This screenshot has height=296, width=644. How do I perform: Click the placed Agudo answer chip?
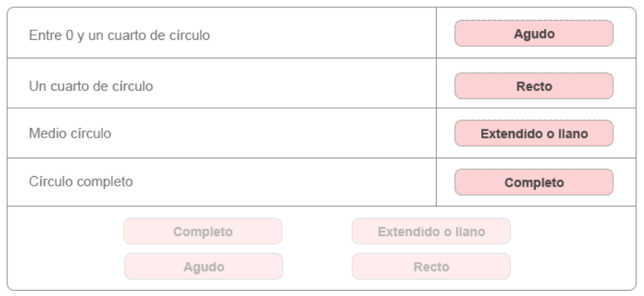[x=534, y=33]
